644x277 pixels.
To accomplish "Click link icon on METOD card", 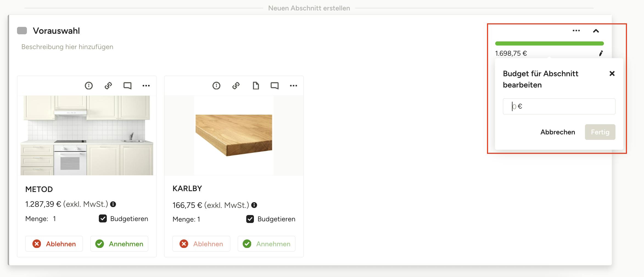I will (x=108, y=86).
